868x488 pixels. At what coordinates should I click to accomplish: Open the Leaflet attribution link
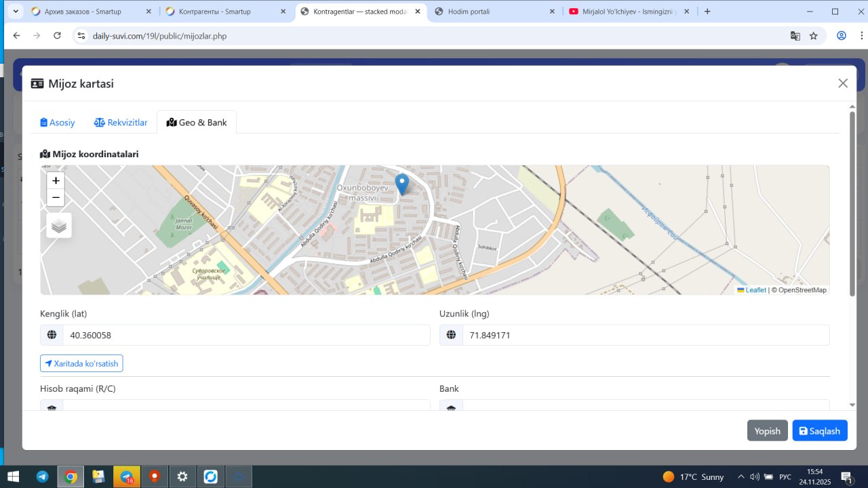(755, 290)
